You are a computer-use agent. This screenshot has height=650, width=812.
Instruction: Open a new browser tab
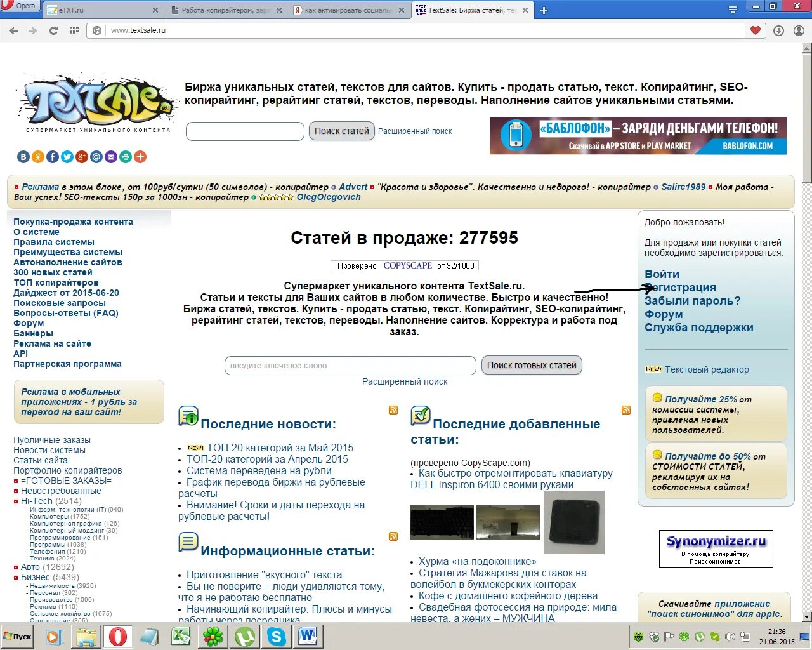click(x=544, y=10)
